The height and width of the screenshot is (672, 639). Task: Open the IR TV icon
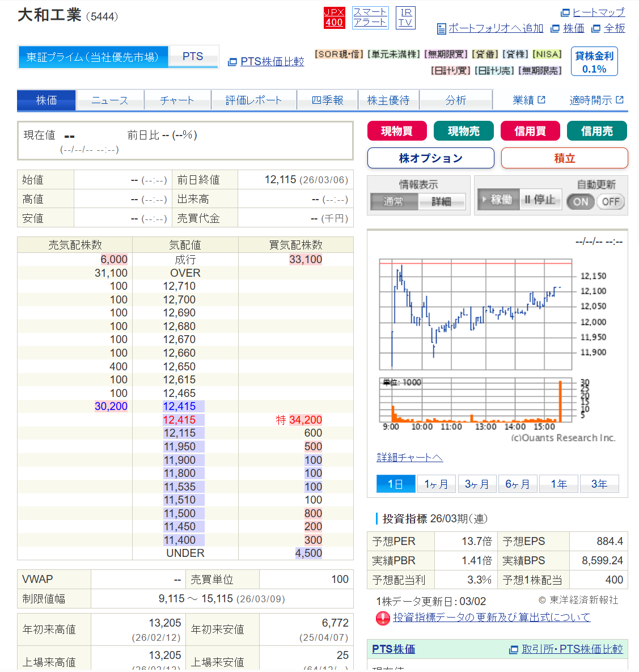(x=405, y=18)
